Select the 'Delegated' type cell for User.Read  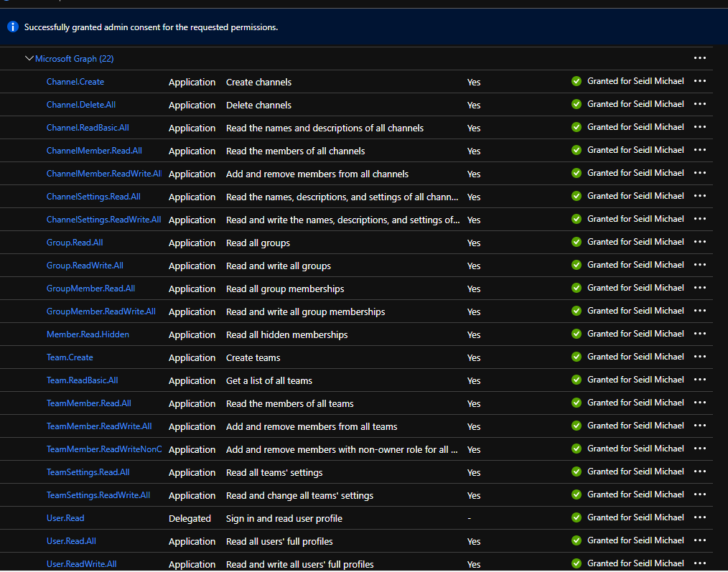click(x=190, y=519)
